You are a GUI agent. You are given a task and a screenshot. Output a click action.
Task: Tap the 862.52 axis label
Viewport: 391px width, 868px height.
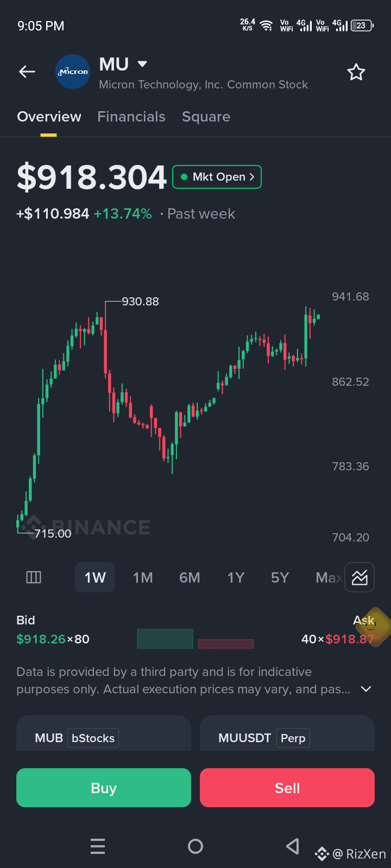[x=350, y=382]
